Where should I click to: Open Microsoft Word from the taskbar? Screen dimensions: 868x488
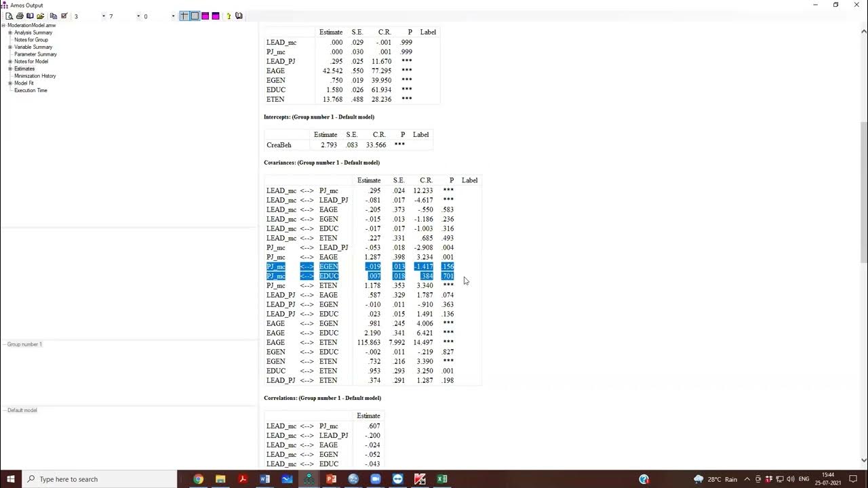(x=264, y=479)
